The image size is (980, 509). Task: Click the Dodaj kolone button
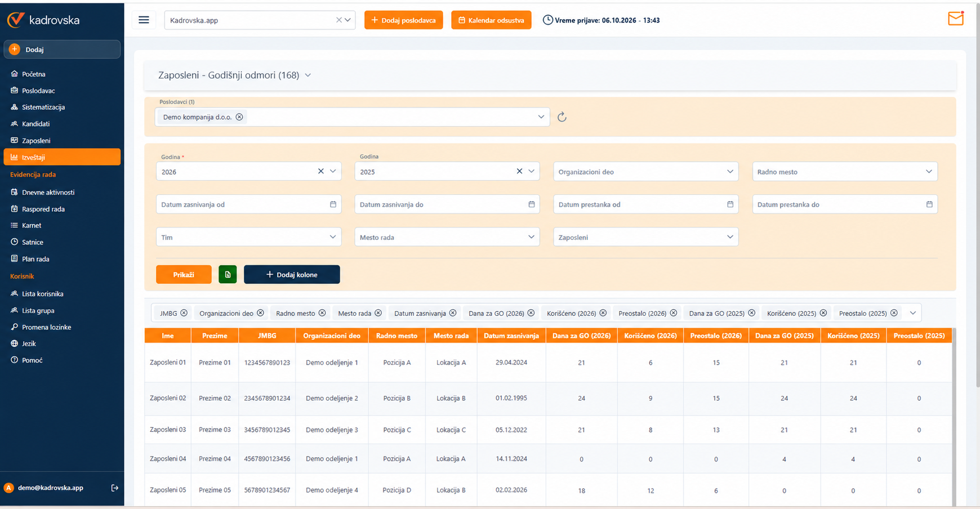[x=292, y=275]
